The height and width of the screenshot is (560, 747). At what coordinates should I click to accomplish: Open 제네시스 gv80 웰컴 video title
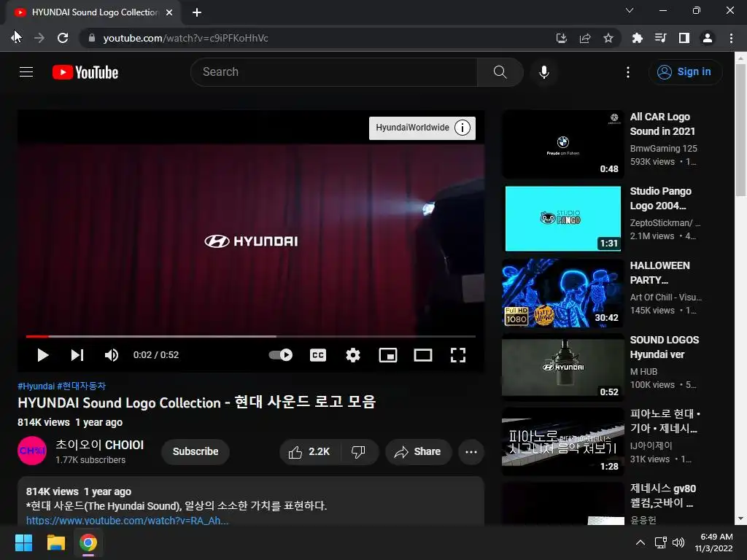(x=662, y=496)
